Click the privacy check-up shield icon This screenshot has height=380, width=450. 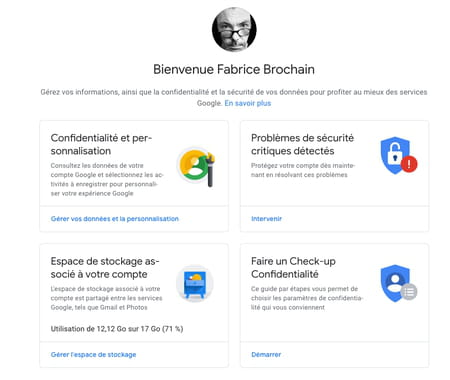[x=395, y=283]
